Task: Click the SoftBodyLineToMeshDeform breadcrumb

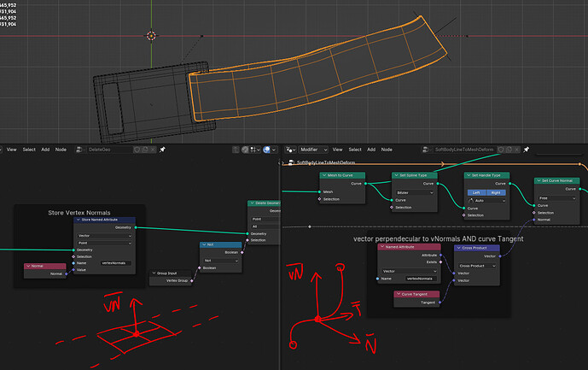Action: click(325, 162)
